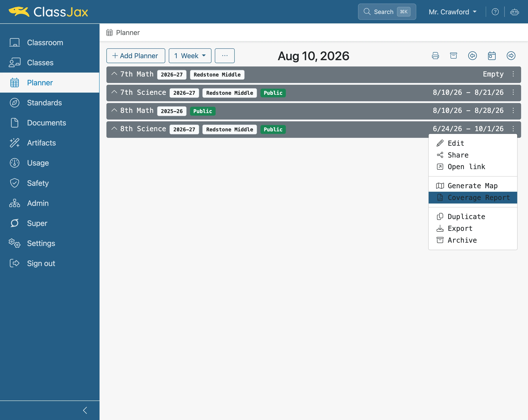The image size is (528, 420).
Task: Open 8th Math row options menu
Action: point(513,111)
